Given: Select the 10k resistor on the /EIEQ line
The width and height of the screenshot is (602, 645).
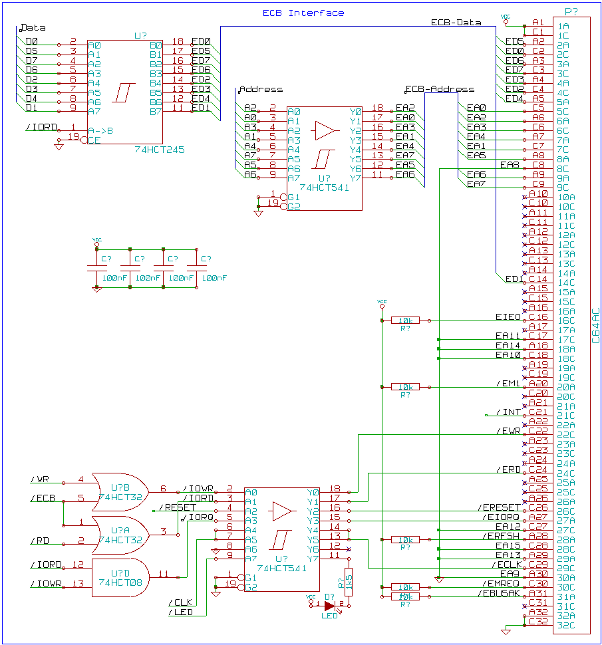Looking at the screenshot, I should coord(405,320).
